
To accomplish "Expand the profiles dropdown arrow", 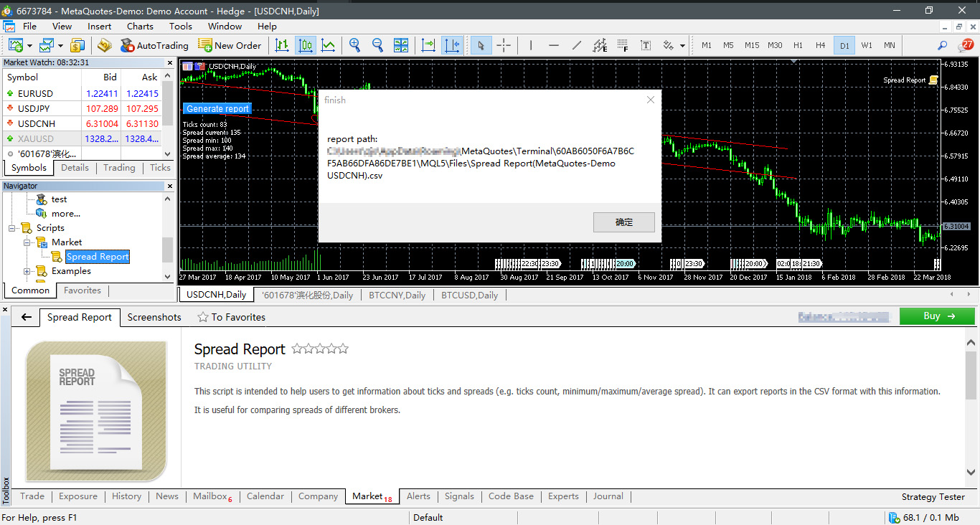I will point(60,45).
